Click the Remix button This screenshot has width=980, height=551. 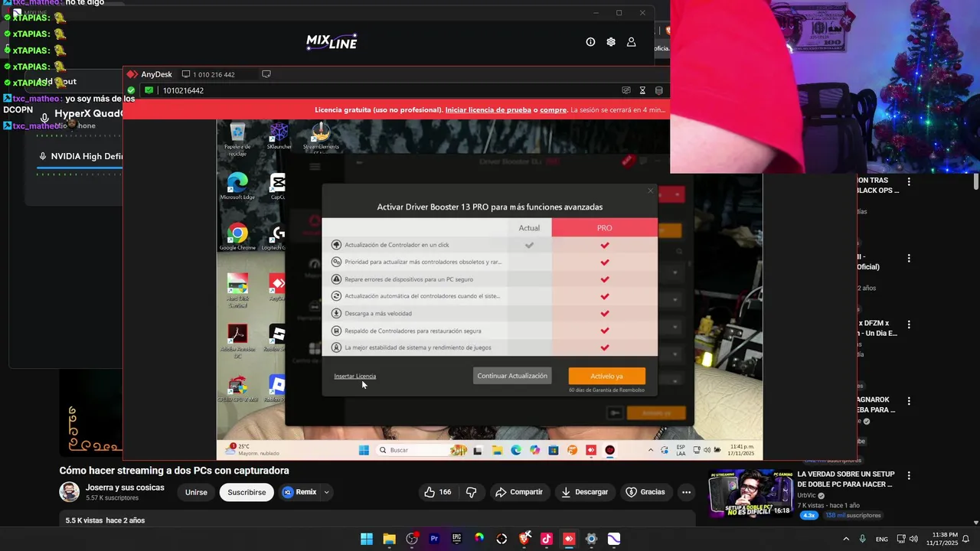(299, 492)
